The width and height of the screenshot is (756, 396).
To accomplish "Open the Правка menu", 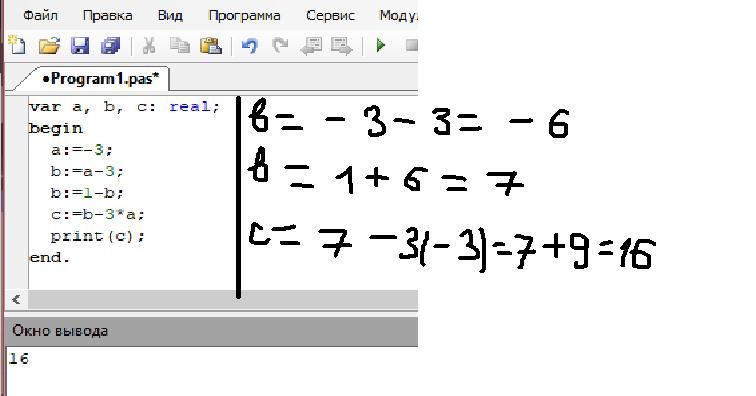I will coord(108,15).
